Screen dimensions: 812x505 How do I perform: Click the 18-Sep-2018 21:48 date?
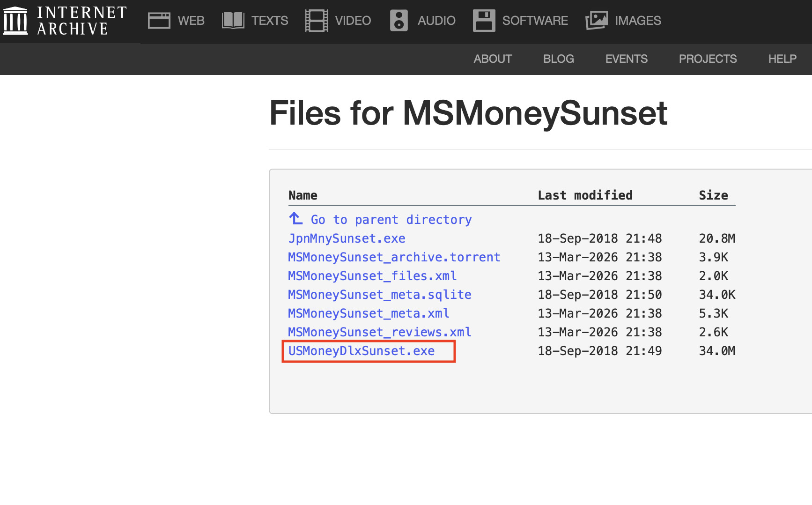pyautogui.click(x=600, y=238)
